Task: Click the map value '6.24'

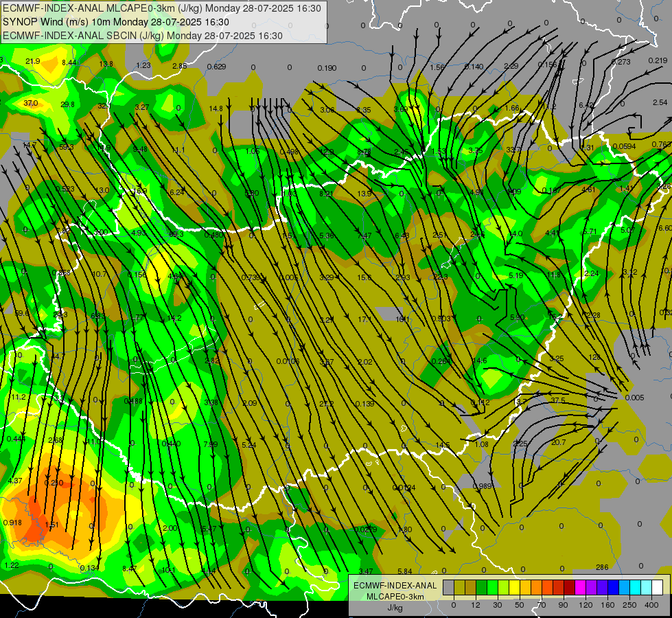Action: pos(177,192)
